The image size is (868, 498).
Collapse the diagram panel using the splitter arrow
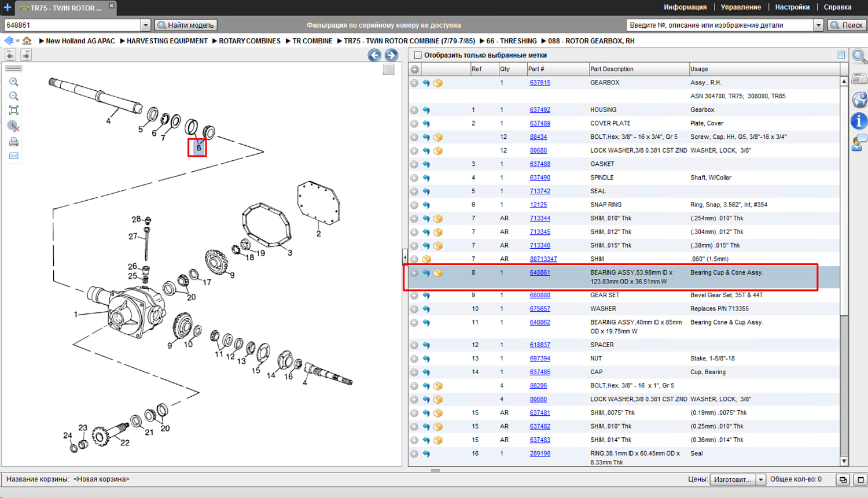405,257
